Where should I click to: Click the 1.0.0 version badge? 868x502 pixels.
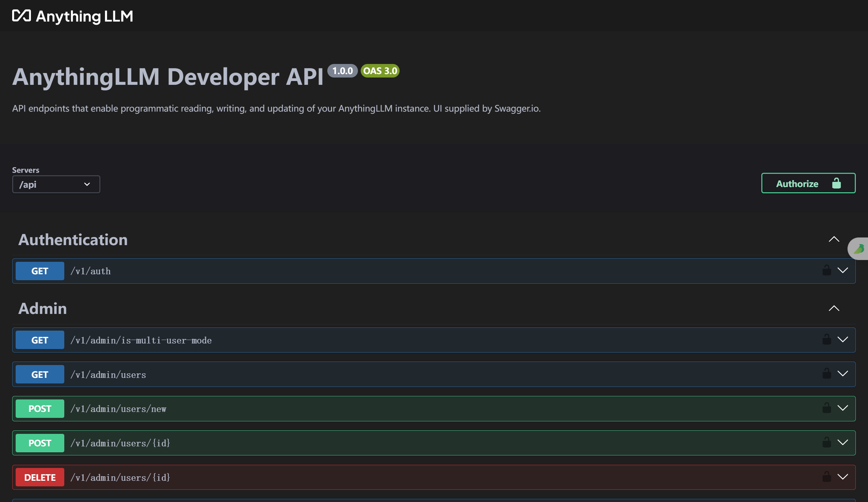coord(343,71)
